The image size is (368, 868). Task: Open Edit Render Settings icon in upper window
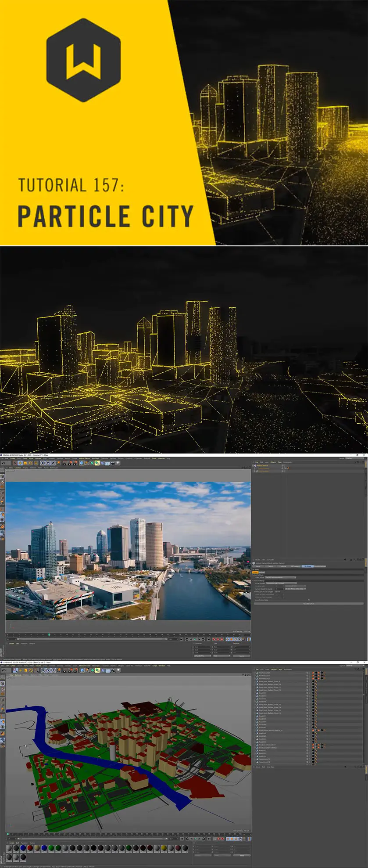[75, 463]
